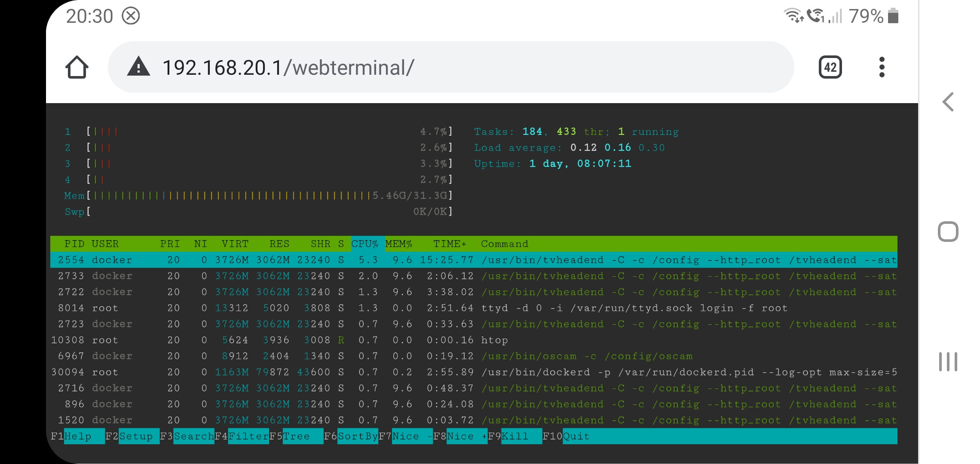
Task: Tap the Wi-Fi calling status icon
Action: (x=815, y=15)
